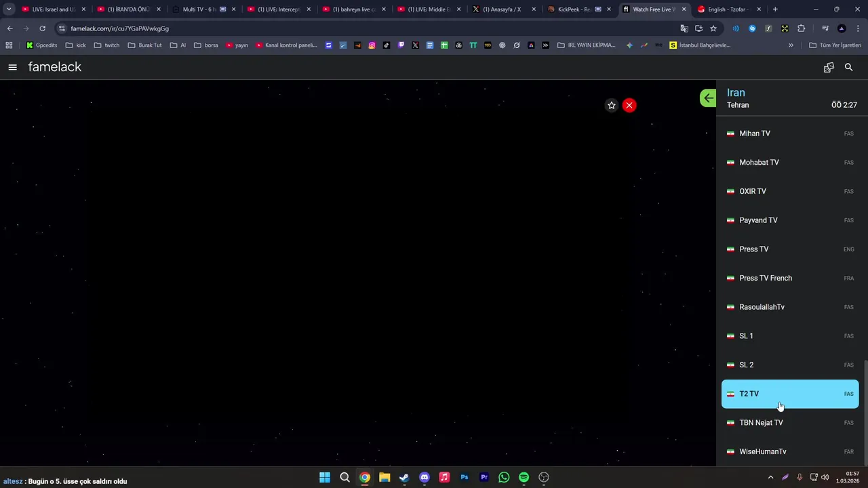Open TikTok bookmark icon in bookmarks bar
The width and height of the screenshot is (868, 488).
coord(387,45)
